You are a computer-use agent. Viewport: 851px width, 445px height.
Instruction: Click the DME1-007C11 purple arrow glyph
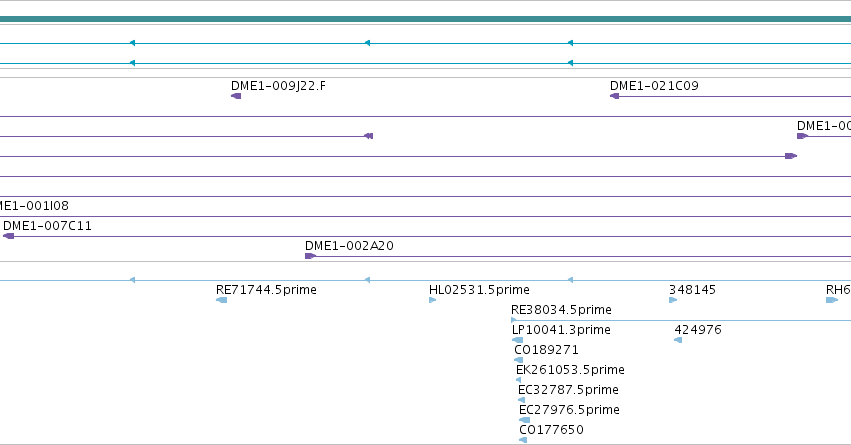coord(8,236)
